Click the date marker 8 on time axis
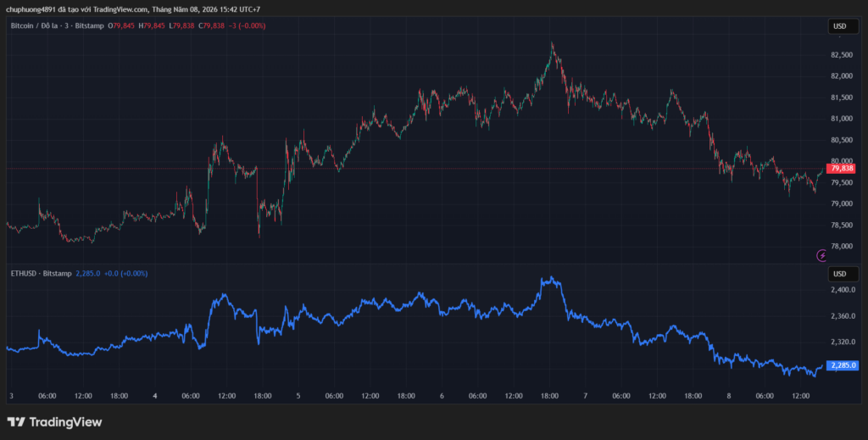 pyautogui.click(x=729, y=396)
